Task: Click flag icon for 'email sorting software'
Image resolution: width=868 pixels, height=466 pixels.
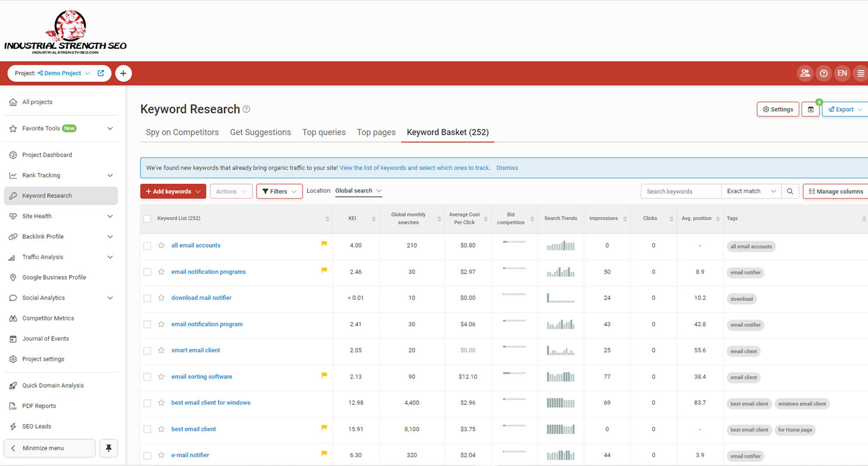Action: point(324,375)
